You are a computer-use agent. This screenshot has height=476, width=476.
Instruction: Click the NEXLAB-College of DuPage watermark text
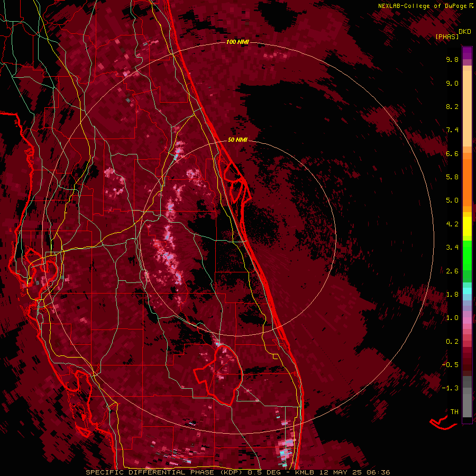pos(425,6)
